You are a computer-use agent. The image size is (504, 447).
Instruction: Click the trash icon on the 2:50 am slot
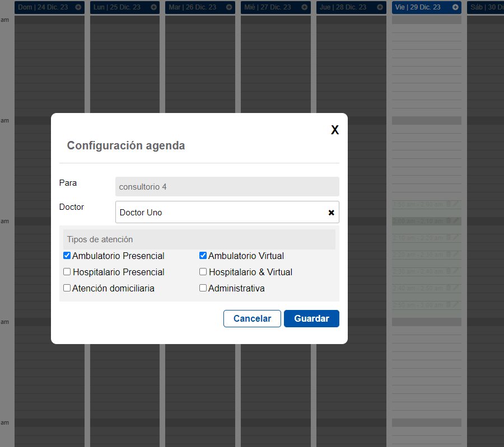coord(448,305)
